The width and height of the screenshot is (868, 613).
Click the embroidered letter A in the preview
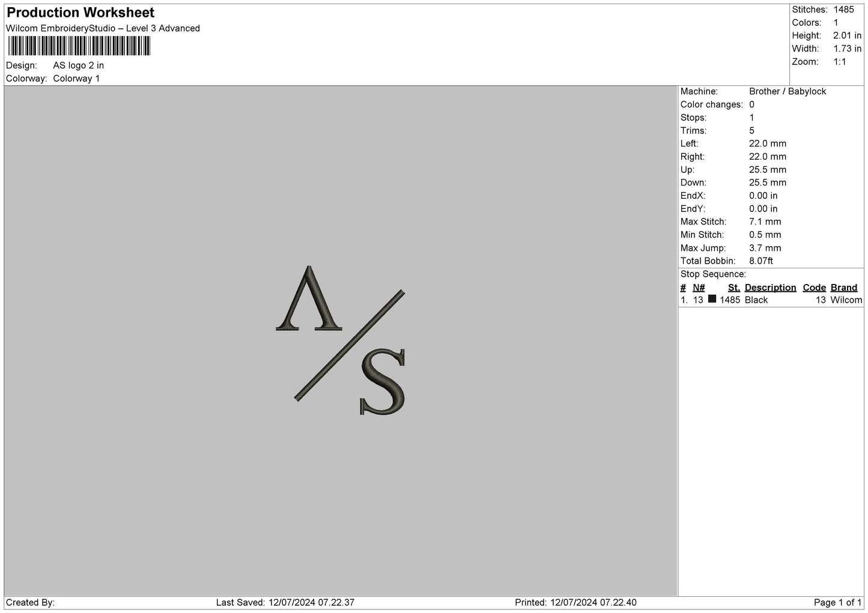[x=308, y=298]
